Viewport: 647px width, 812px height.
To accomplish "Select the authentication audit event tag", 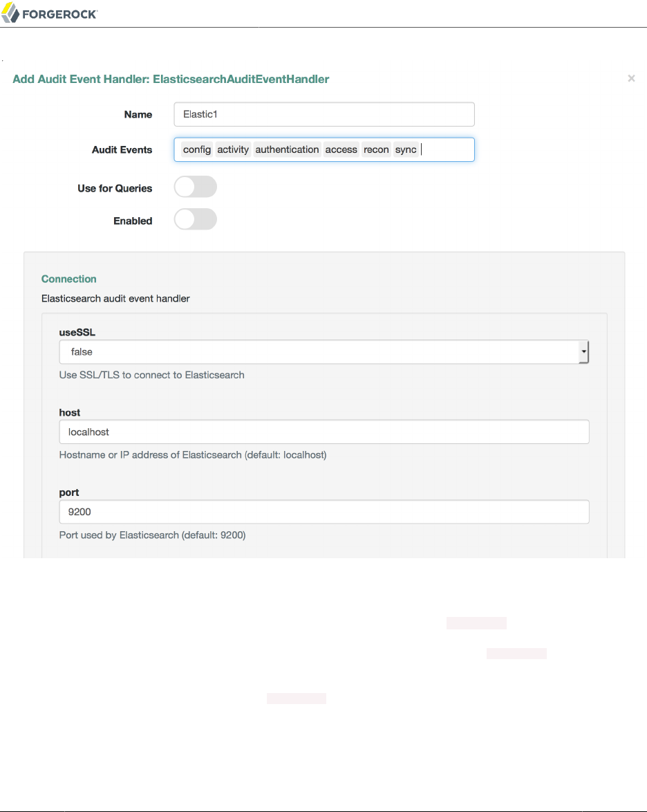I will pyautogui.click(x=287, y=149).
